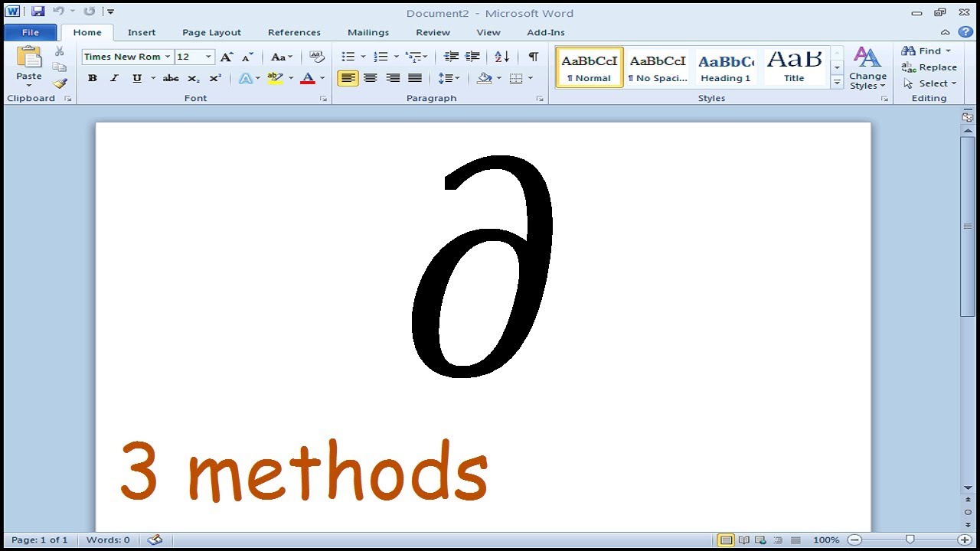Apply red Font Color
This screenshot has height=551, width=980.
coord(308,78)
